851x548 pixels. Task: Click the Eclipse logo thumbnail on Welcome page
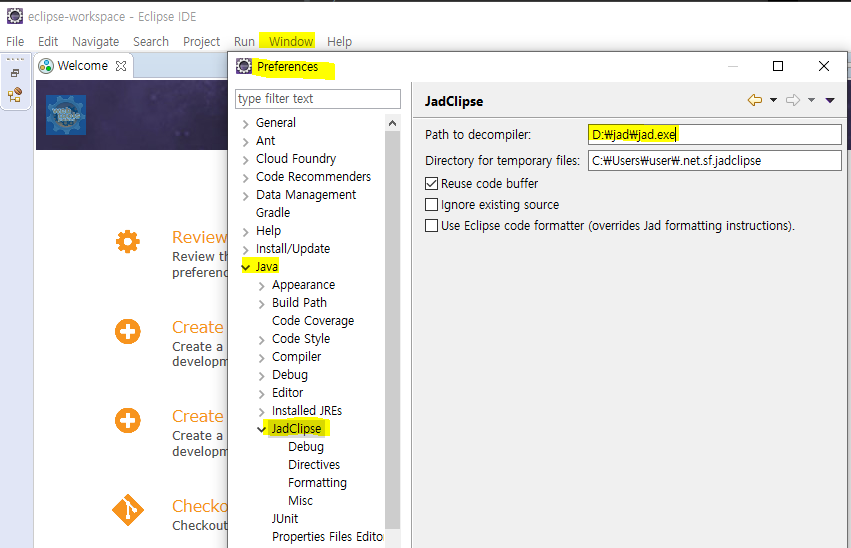[66, 115]
